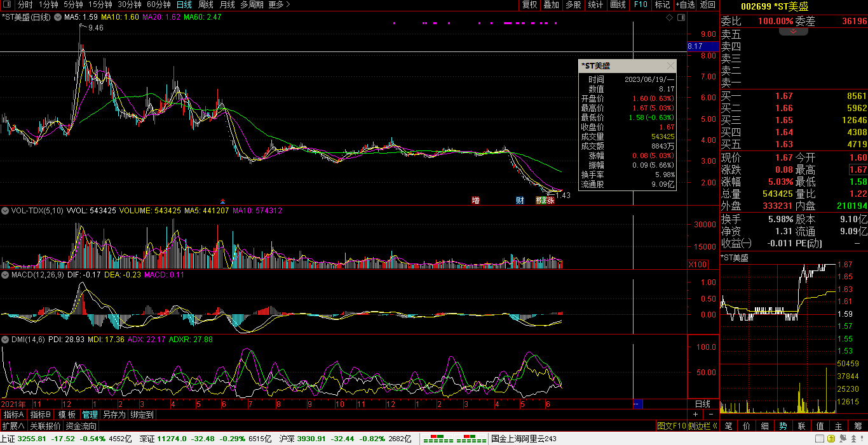This screenshot has width=868, height=445.
Task: Switch to 分时 intraday view
Action: tap(25, 4)
